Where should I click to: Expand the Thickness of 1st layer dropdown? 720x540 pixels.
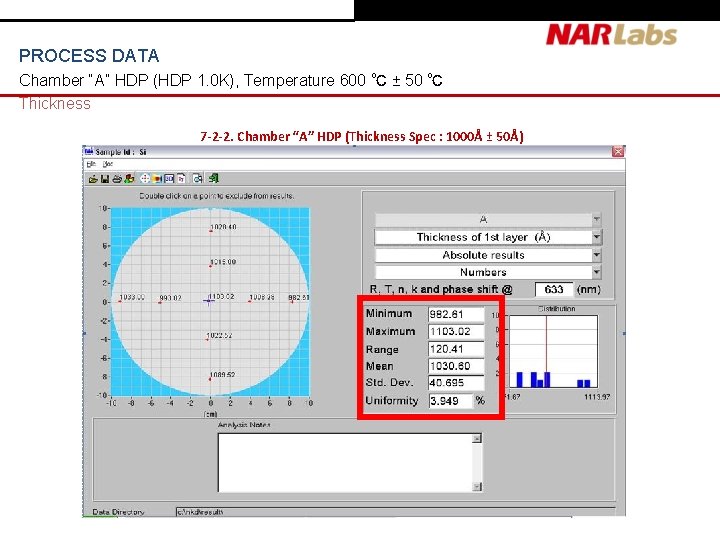(596, 237)
